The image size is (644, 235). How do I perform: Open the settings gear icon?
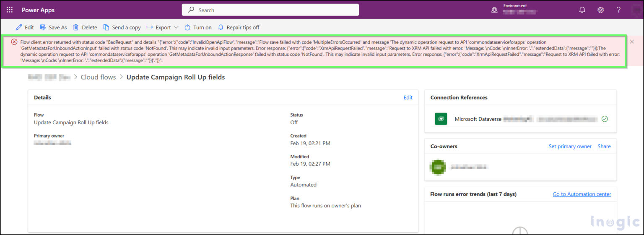tap(600, 10)
